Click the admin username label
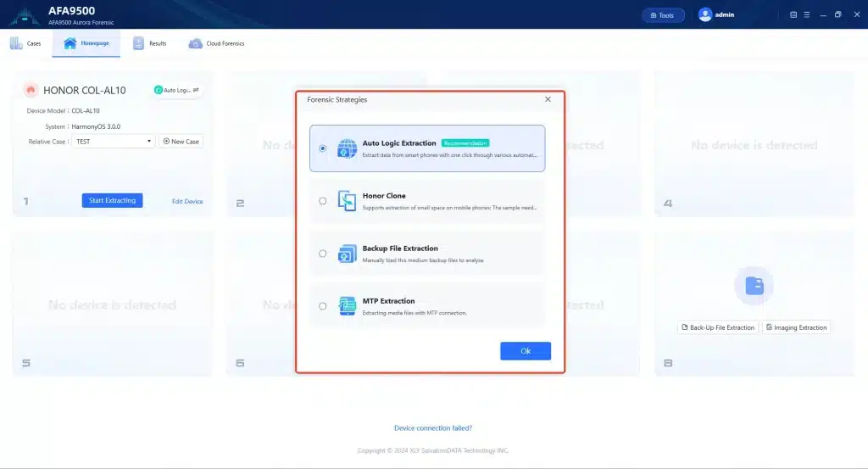The height and width of the screenshot is (469, 868). coord(725,15)
